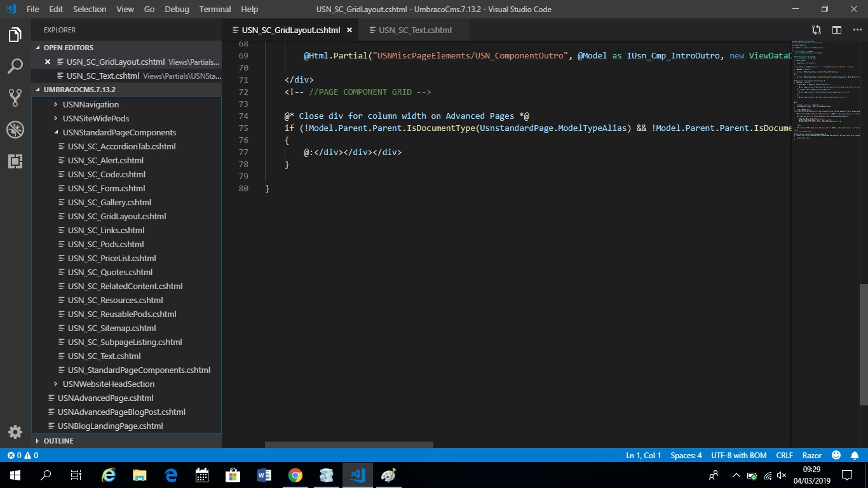Change end of line sequence CRLF
The height and width of the screenshot is (488, 868).
785,456
